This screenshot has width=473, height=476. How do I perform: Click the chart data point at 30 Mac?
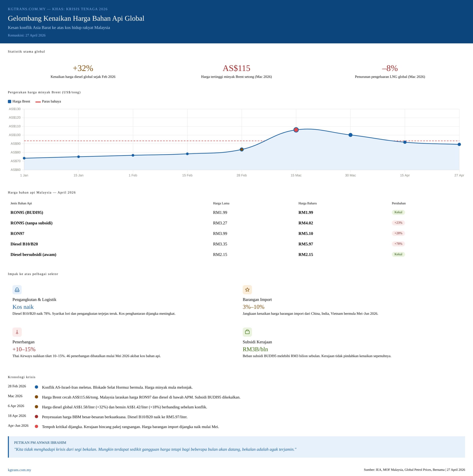click(x=350, y=135)
